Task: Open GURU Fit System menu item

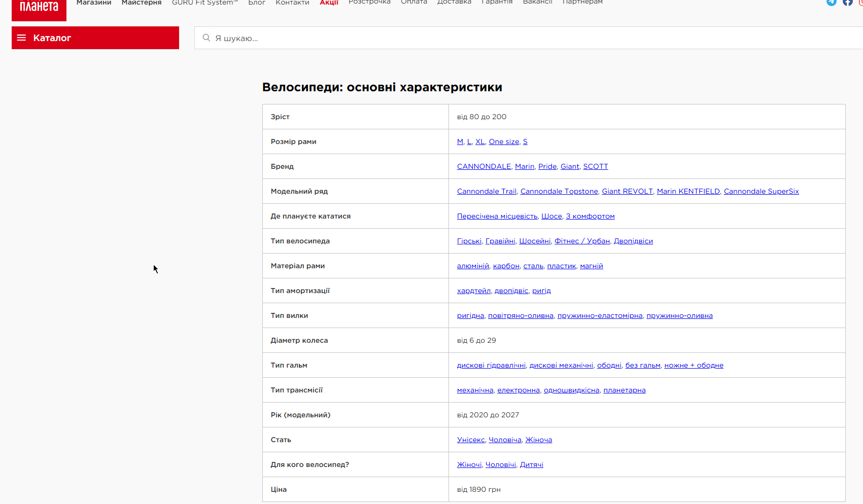Action: tap(205, 3)
